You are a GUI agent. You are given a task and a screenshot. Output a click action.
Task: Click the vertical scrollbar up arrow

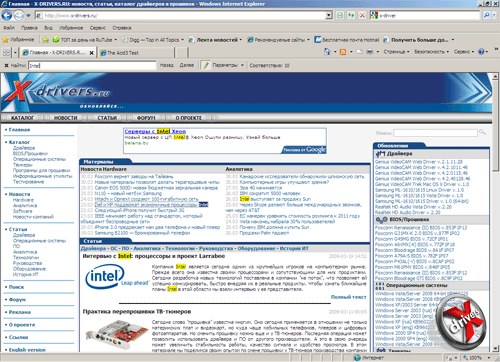[x=495, y=76]
